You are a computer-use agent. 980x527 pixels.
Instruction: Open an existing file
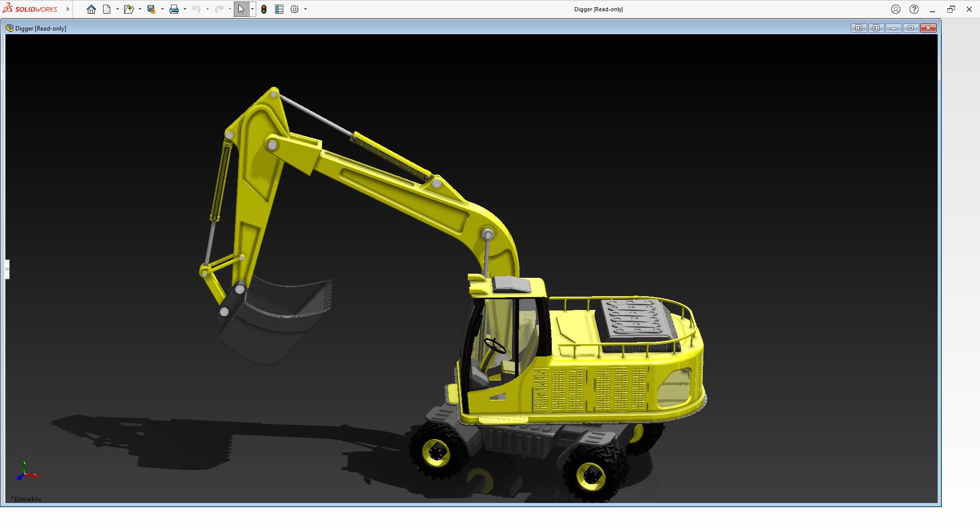coord(128,9)
